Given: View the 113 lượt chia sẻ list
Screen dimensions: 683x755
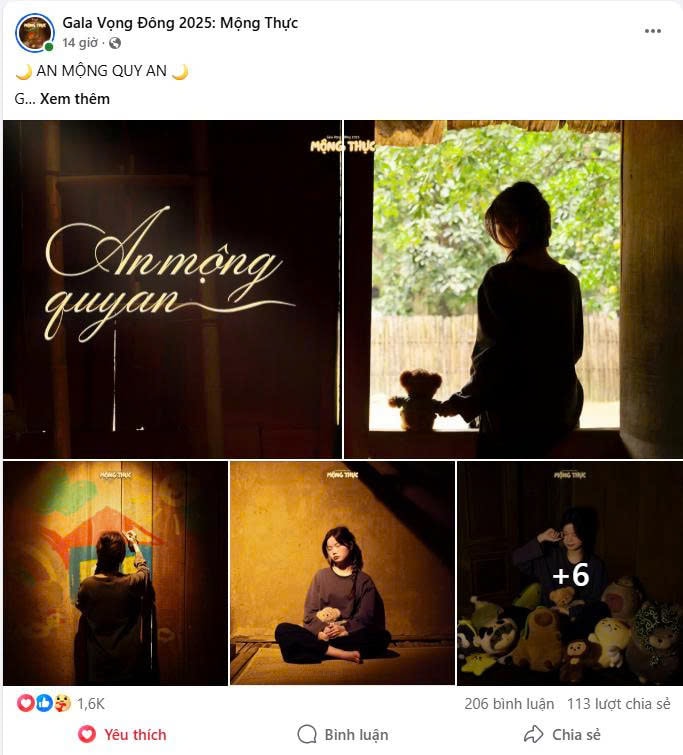Looking at the screenshot, I should point(618,703).
